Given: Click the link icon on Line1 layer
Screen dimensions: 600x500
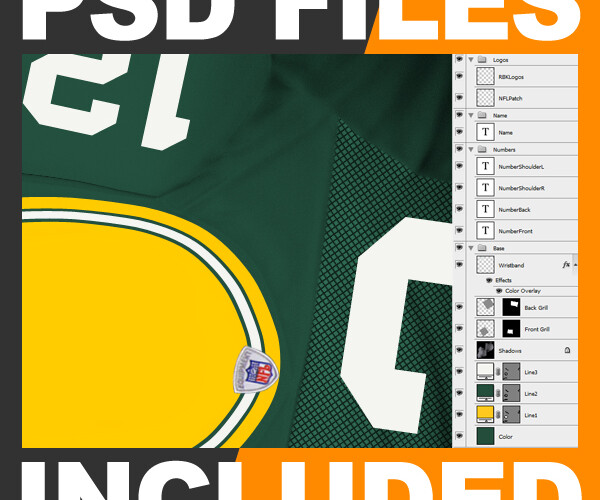Looking at the screenshot, I should pyautogui.click(x=498, y=415).
